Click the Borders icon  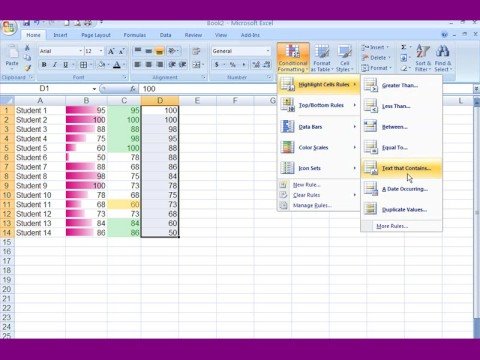(x=84, y=65)
